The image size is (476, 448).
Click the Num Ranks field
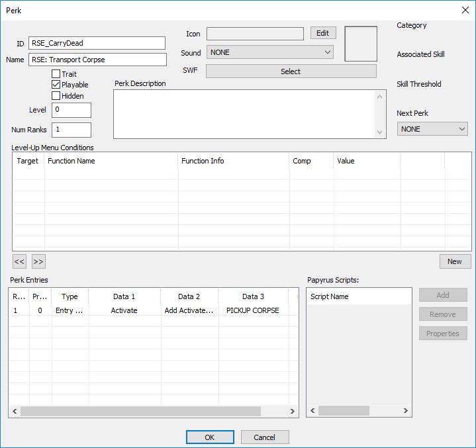pyautogui.click(x=71, y=130)
